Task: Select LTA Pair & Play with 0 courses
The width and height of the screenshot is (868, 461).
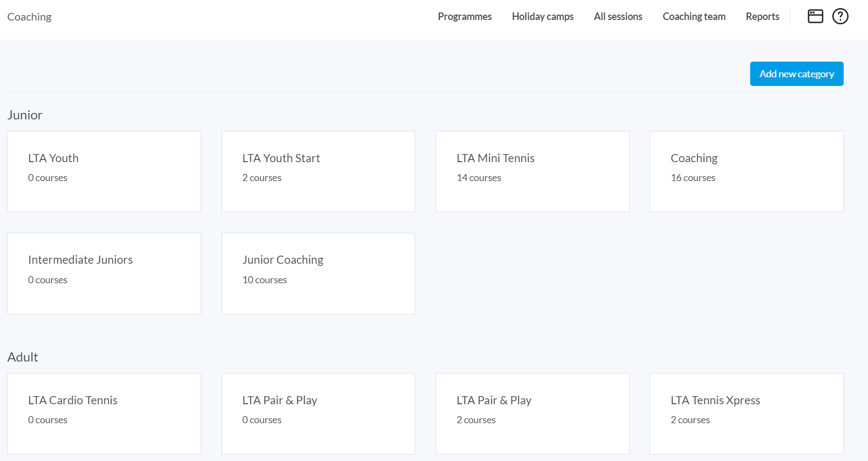Action: tap(318, 413)
